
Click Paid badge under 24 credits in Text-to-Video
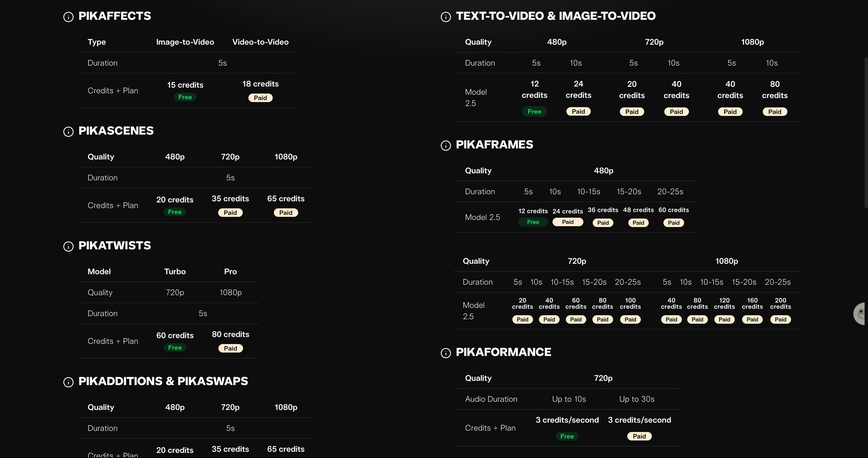(x=578, y=111)
